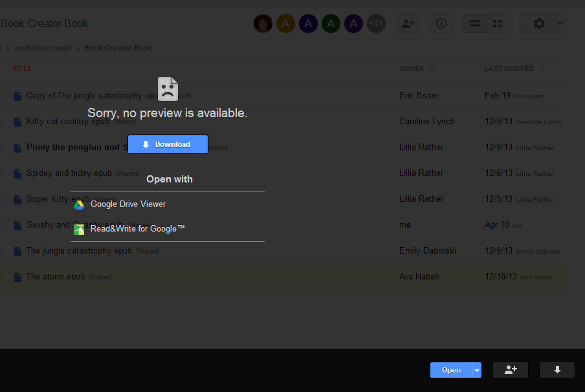The height and width of the screenshot is (392, 585).
Task: Click file icon of Pinny the pengiun
Action: tap(17, 148)
